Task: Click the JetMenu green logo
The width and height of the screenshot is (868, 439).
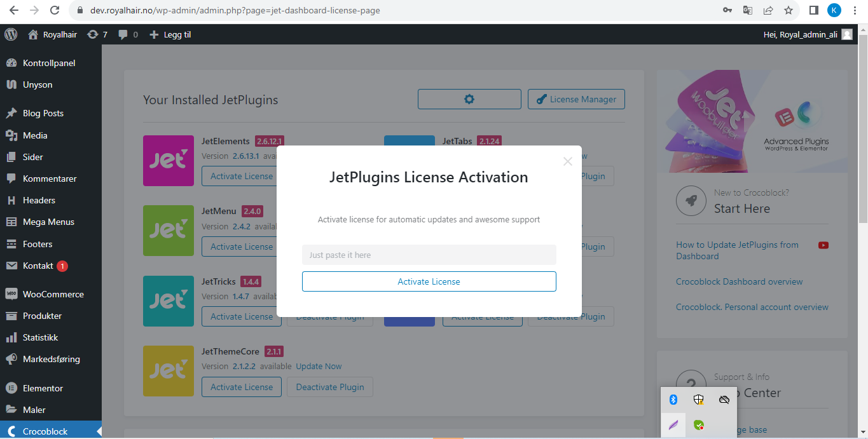Action: [169, 231]
